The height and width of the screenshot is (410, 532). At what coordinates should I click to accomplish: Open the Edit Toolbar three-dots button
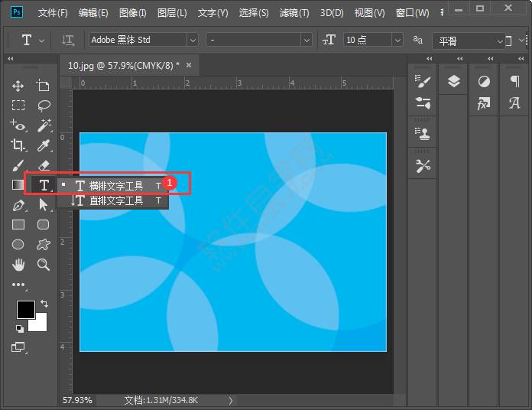(18, 285)
